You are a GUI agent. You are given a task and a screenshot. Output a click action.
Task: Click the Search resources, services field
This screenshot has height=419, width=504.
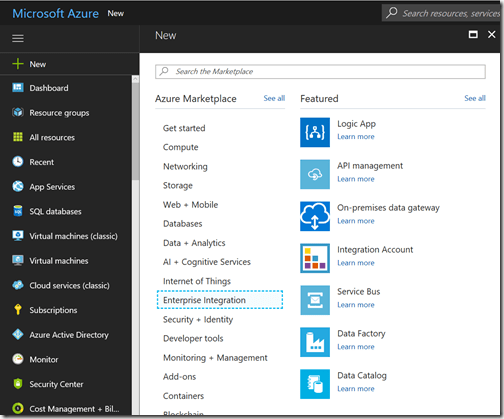click(x=442, y=13)
